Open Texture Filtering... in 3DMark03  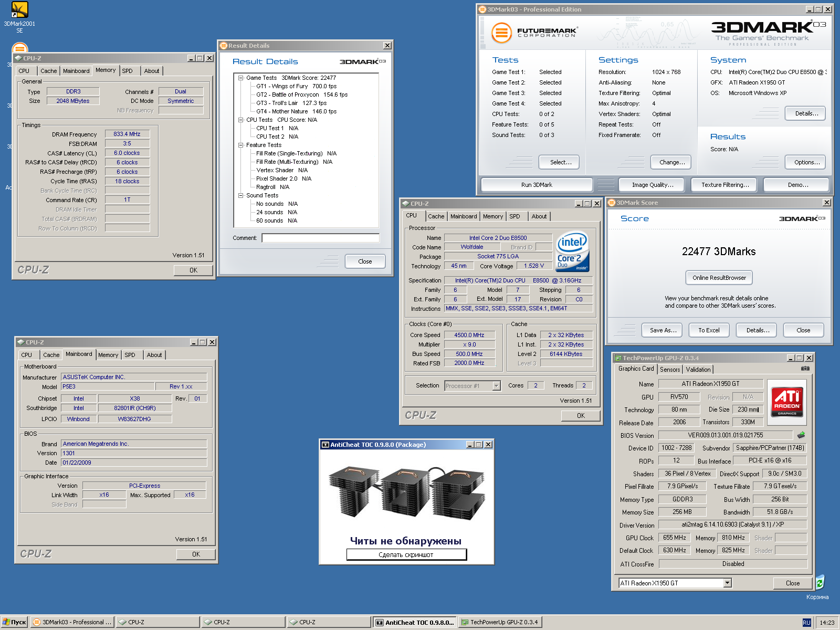tap(725, 185)
